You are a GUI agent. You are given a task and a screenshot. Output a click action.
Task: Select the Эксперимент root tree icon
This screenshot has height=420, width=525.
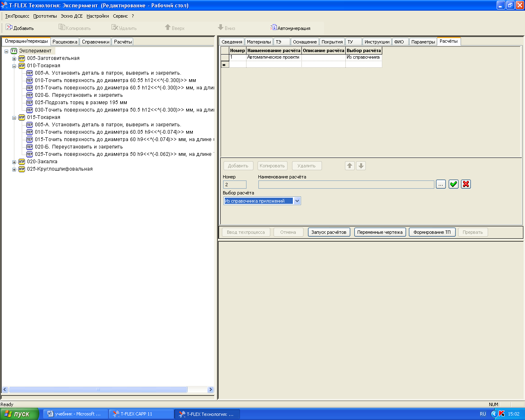(14, 51)
